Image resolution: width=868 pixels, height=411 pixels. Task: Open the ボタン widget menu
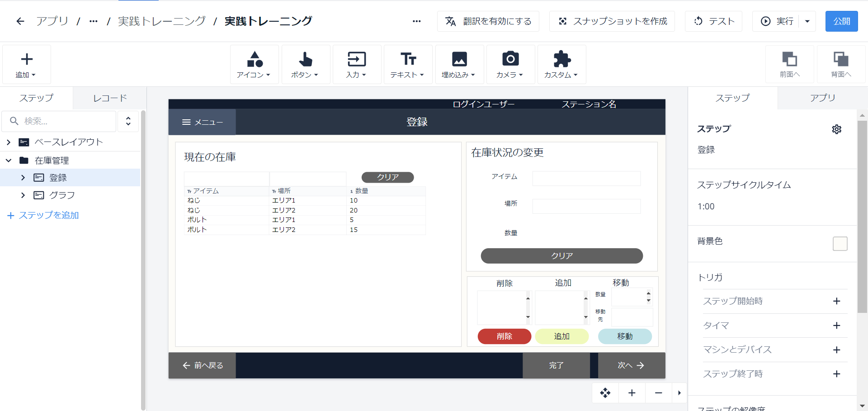(306, 65)
